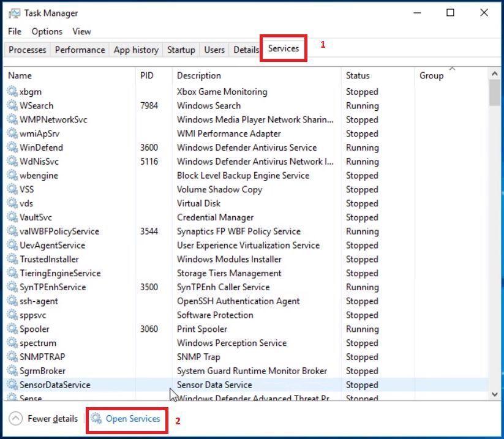This screenshot has width=504, height=439.
Task: Click the TieringEngineService gear icon
Action: point(12,273)
